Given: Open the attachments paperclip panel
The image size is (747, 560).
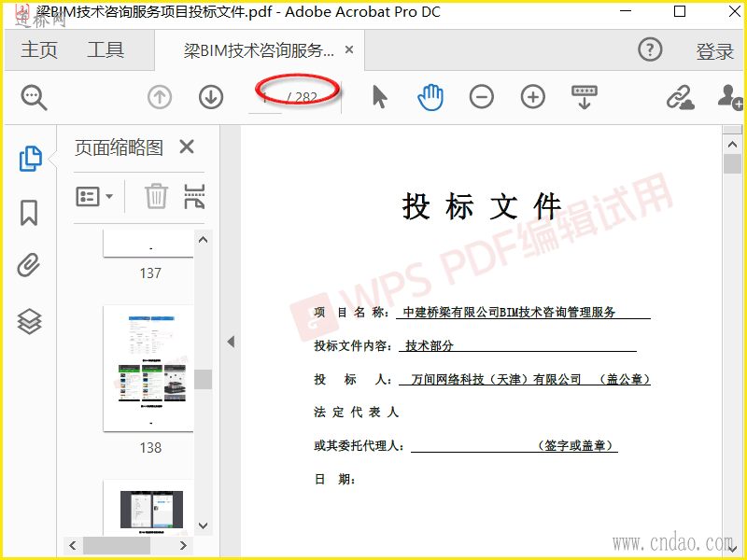Looking at the screenshot, I should (x=29, y=265).
